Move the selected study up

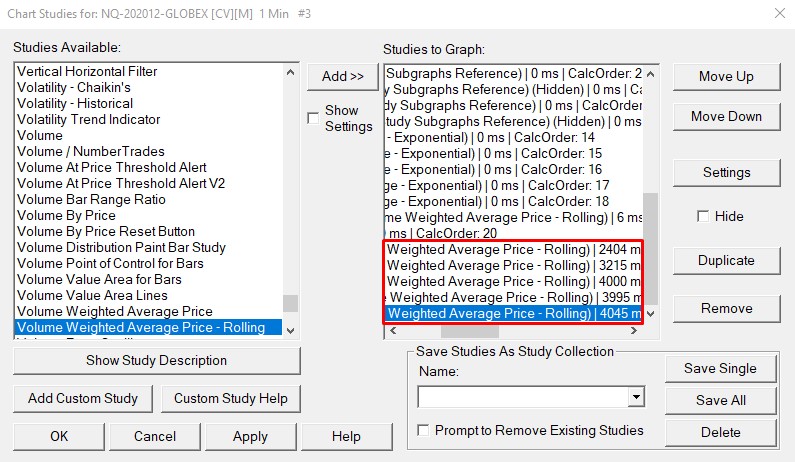point(726,77)
